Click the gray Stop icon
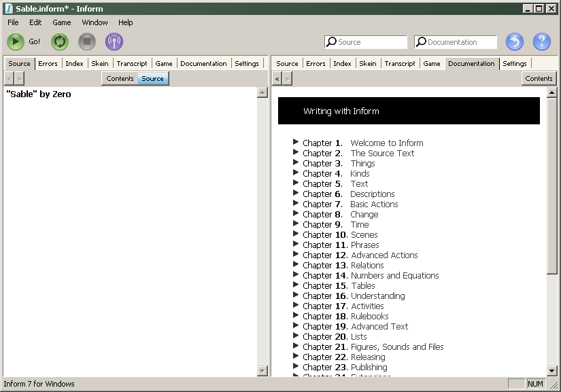This screenshot has height=392, width=561. [87, 42]
